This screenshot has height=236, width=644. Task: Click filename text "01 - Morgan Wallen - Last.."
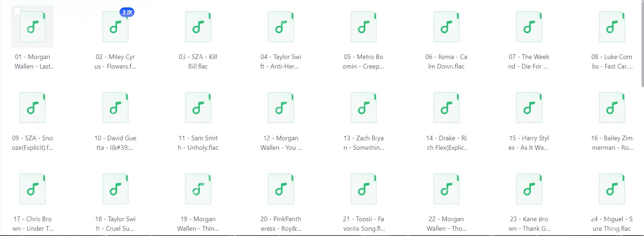(x=34, y=61)
